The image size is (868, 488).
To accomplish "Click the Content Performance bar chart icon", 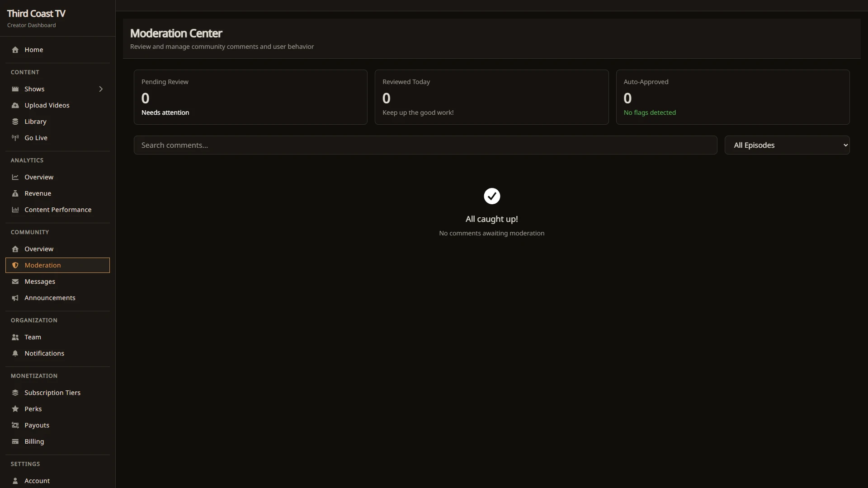I will (x=15, y=210).
